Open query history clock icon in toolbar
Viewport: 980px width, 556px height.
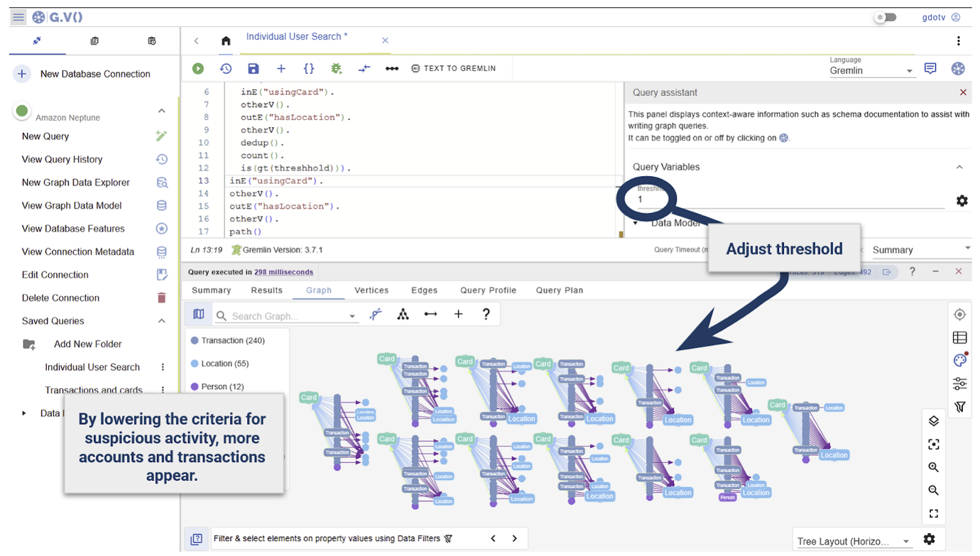226,69
